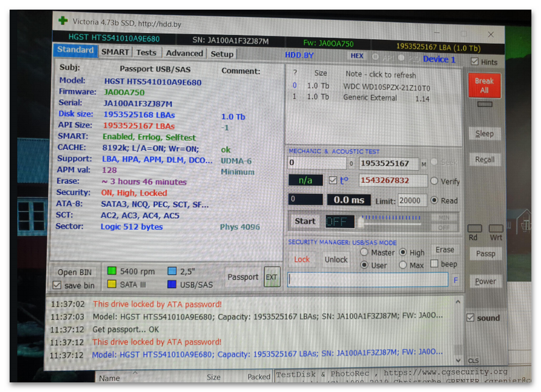Click the Erase security button
Image resolution: width=541 pixels, height=392 pixels.
445,250
